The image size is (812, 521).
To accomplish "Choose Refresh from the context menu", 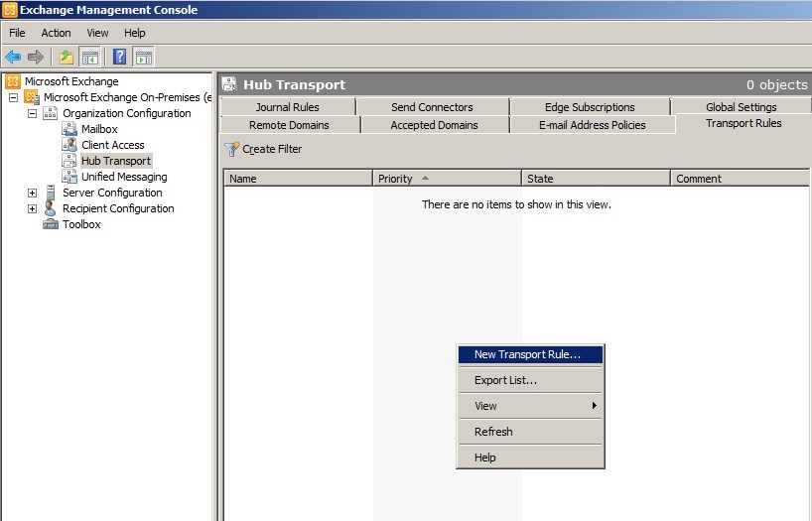I will pos(530,432).
